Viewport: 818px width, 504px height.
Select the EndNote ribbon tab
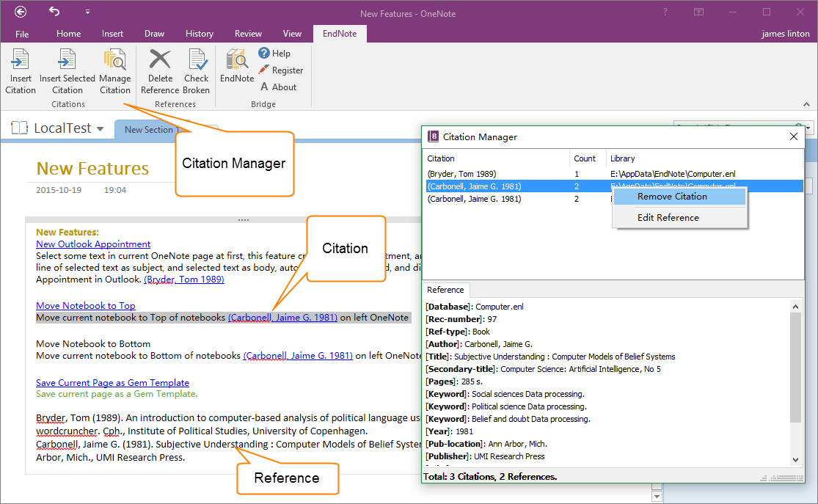point(340,34)
